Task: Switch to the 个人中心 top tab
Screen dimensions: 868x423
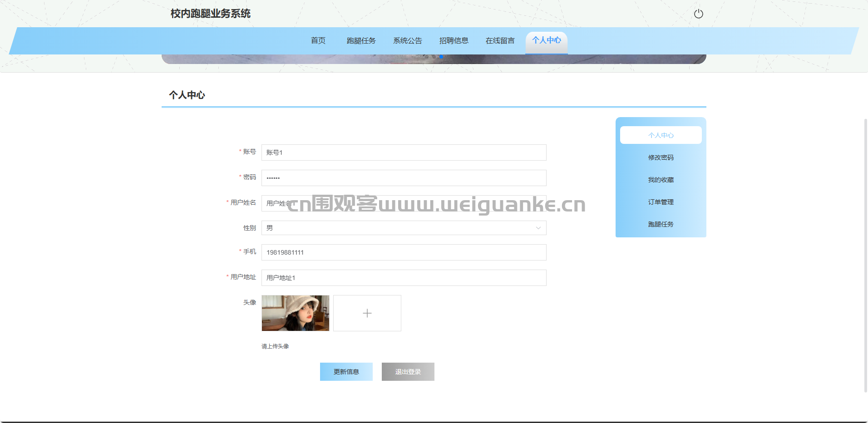Action: click(x=546, y=40)
